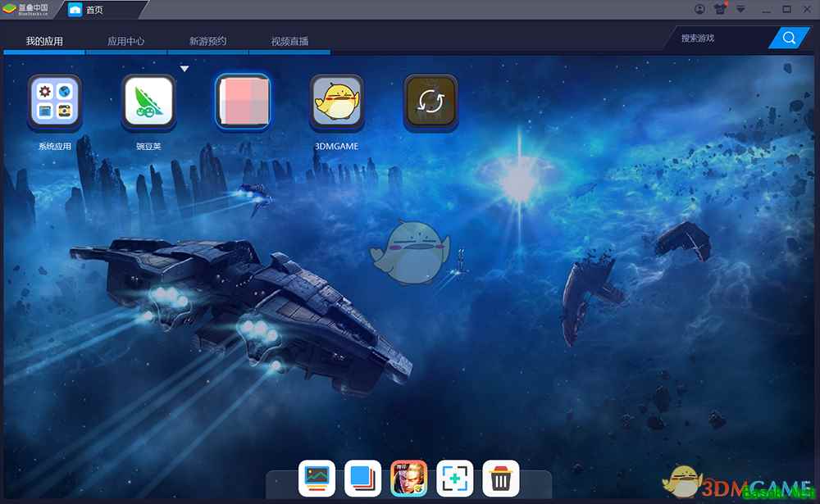Close the BlueStacks window
The width and height of the screenshot is (820, 504).
(807, 9)
